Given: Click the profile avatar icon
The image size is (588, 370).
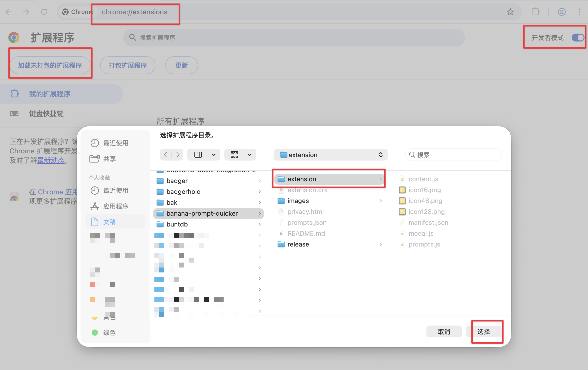Looking at the screenshot, I should (562, 12).
